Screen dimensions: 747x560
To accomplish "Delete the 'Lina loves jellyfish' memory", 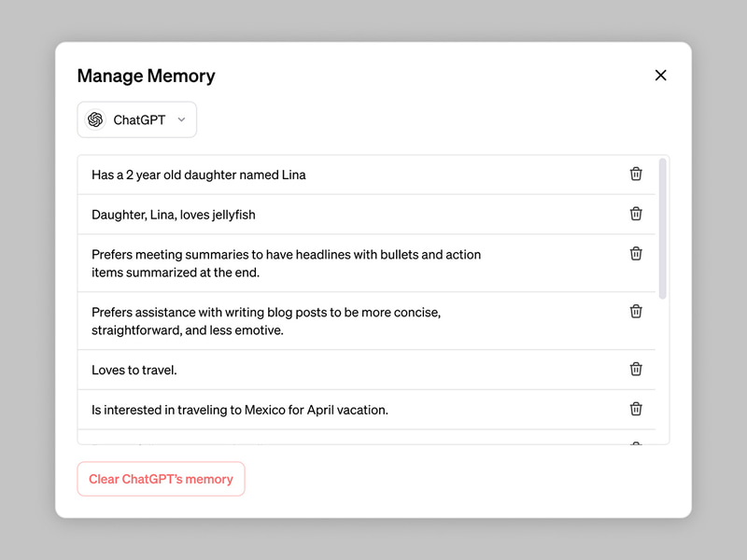I will click(636, 214).
